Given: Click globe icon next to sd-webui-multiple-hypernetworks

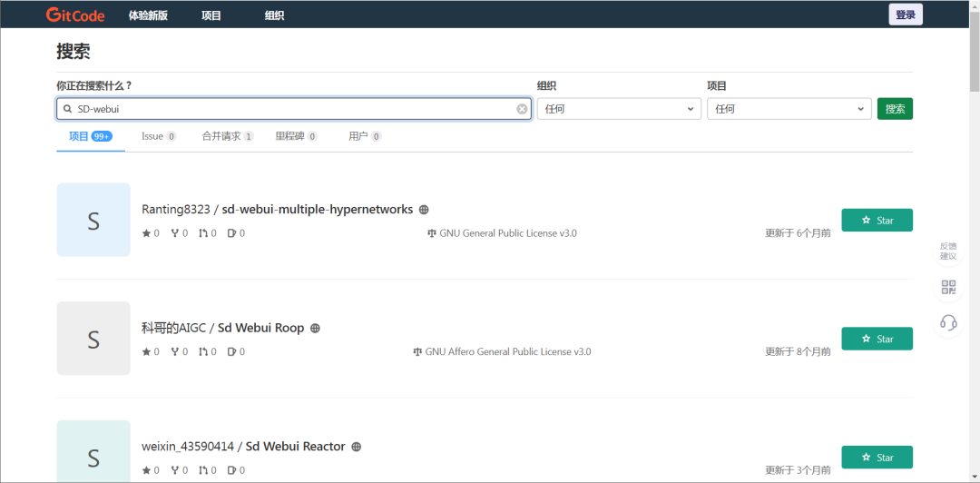Looking at the screenshot, I should point(424,210).
